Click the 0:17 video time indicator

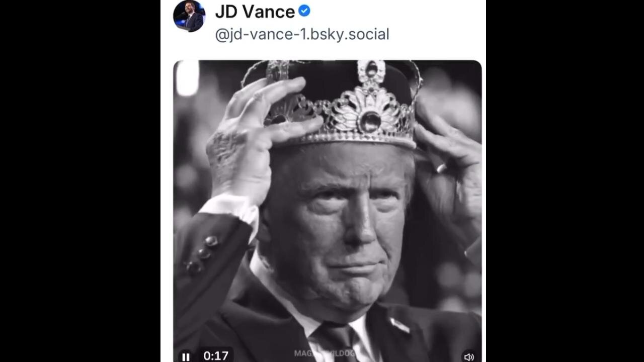tap(216, 356)
